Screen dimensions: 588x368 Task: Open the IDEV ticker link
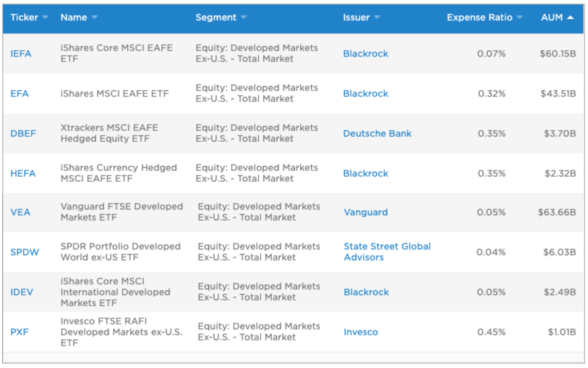22,292
